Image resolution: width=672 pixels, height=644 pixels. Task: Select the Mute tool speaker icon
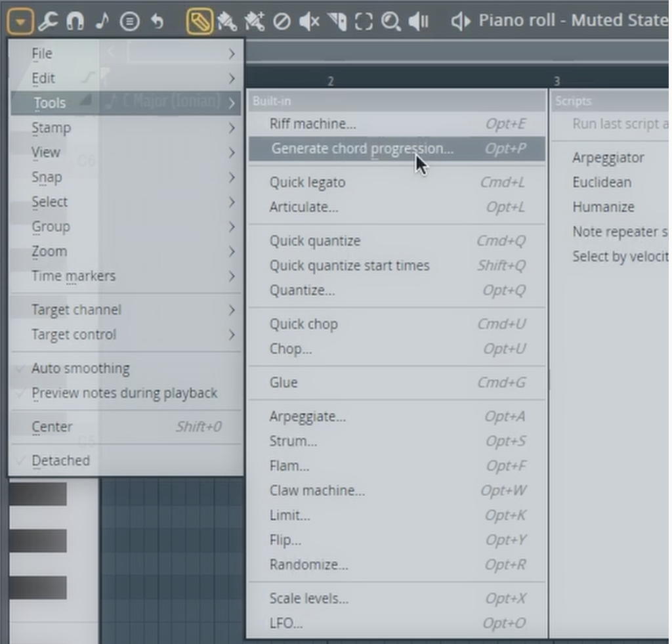(309, 22)
